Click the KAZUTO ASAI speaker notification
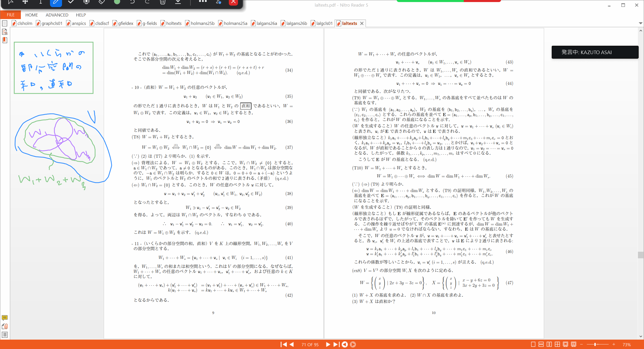The image size is (644, 349). (x=595, y=52)
